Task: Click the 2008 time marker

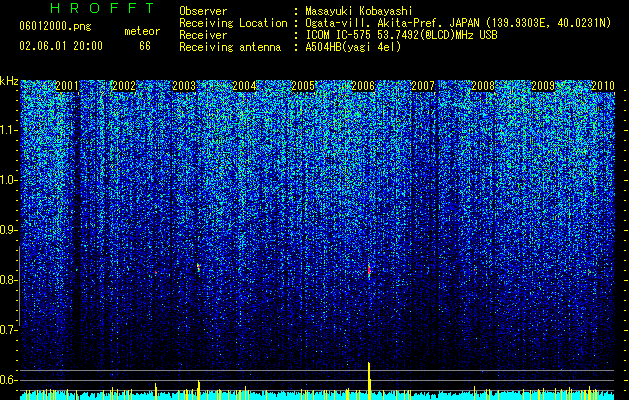Action: 483,86
